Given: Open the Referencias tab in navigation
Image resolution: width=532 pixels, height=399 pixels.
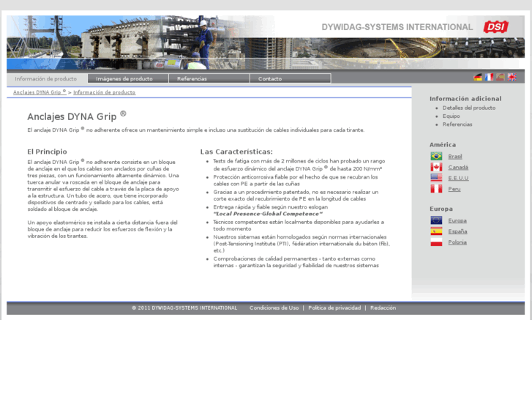Looking at the screenshot, I should coord(209,79).
